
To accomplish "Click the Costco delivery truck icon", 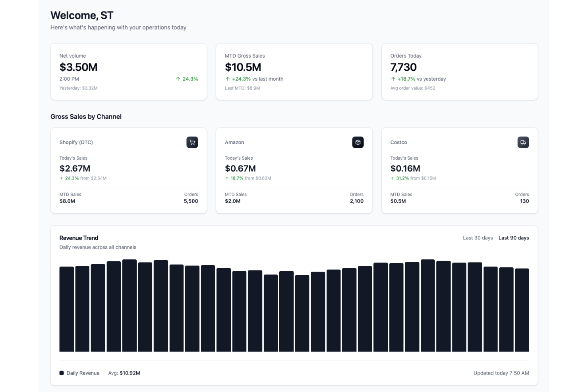I will point(523,142).
